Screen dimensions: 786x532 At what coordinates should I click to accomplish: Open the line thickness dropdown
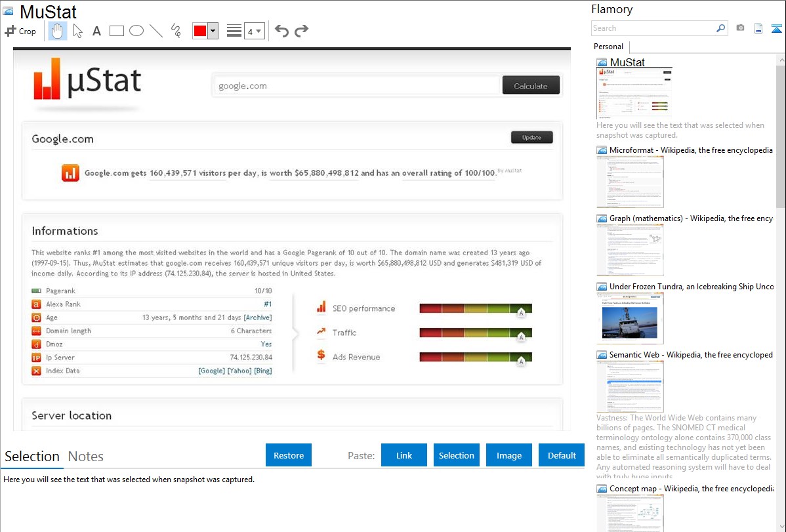point(254,31)
